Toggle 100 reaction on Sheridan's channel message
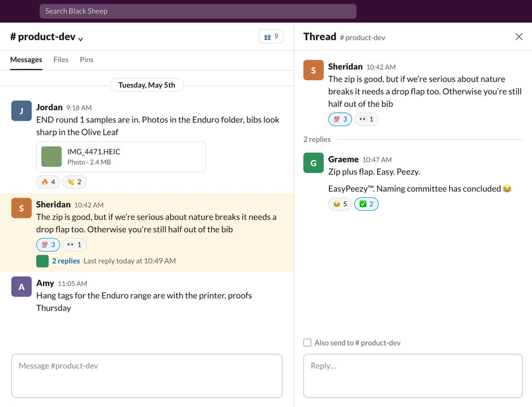Image resolution: width=532 pixels, height=407 pixels. pos(48,245)
